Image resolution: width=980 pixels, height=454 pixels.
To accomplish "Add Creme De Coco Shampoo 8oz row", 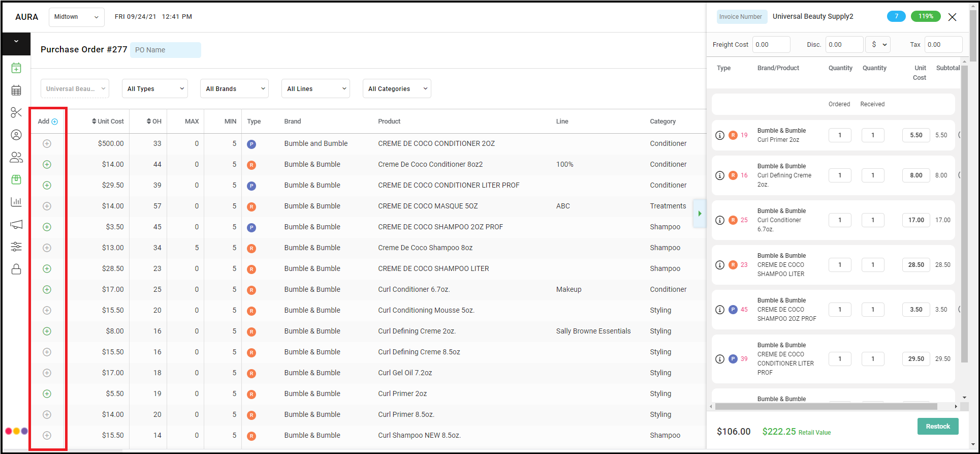I will pyautogui.click(x=47, y=248).
